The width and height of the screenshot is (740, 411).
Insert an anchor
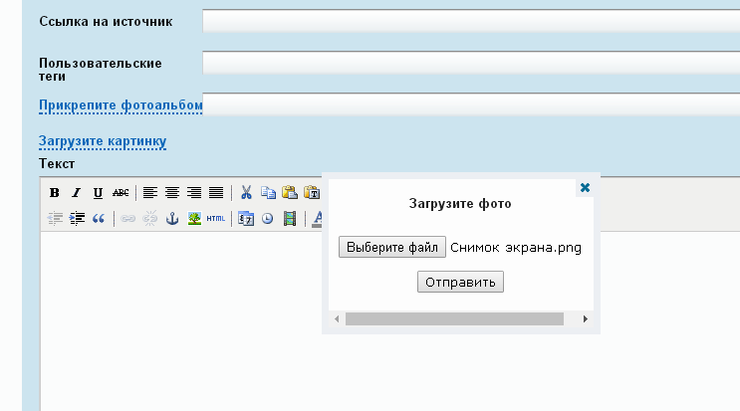point(172,219)
